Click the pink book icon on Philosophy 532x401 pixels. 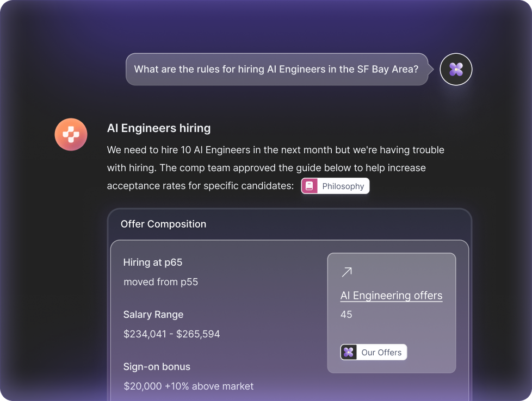click(x=310, y=186)
